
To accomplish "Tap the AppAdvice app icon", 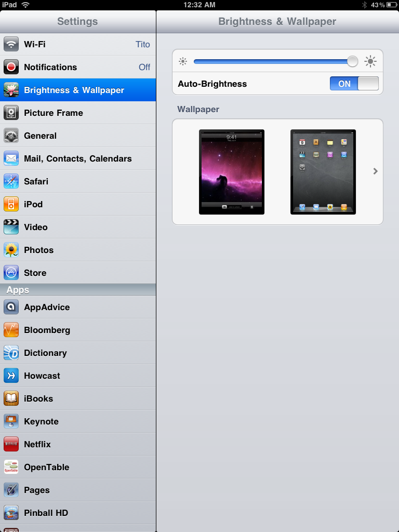I will (11, 307).
